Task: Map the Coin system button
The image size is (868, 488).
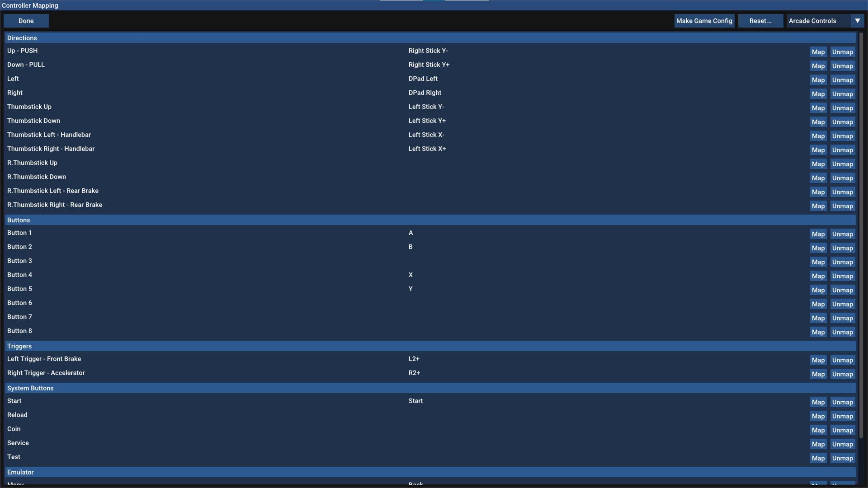Action: point(818,430)
